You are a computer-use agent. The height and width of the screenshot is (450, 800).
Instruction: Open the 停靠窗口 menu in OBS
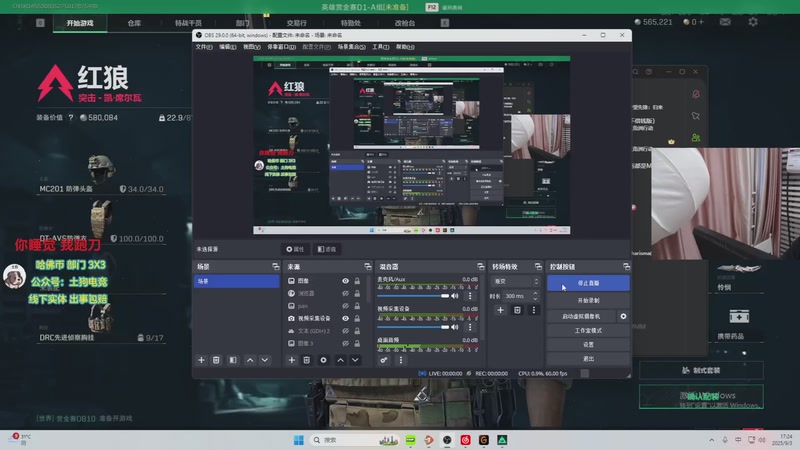tap(282, 47)
